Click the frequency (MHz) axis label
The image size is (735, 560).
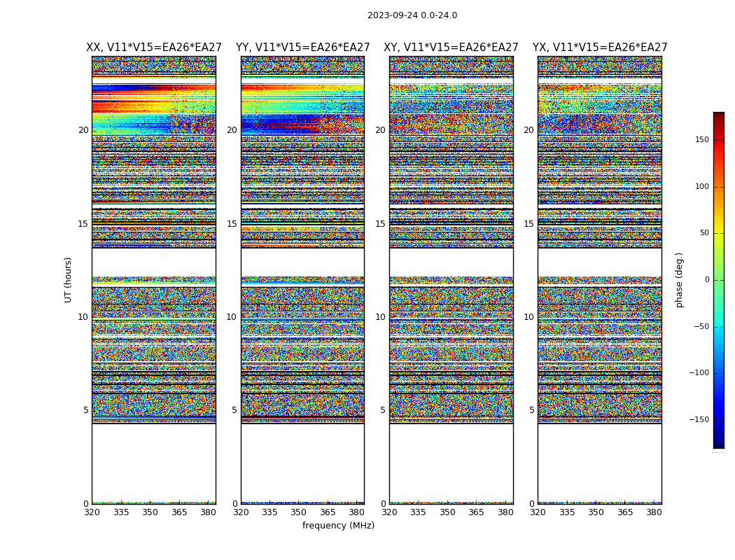point(338,525)
